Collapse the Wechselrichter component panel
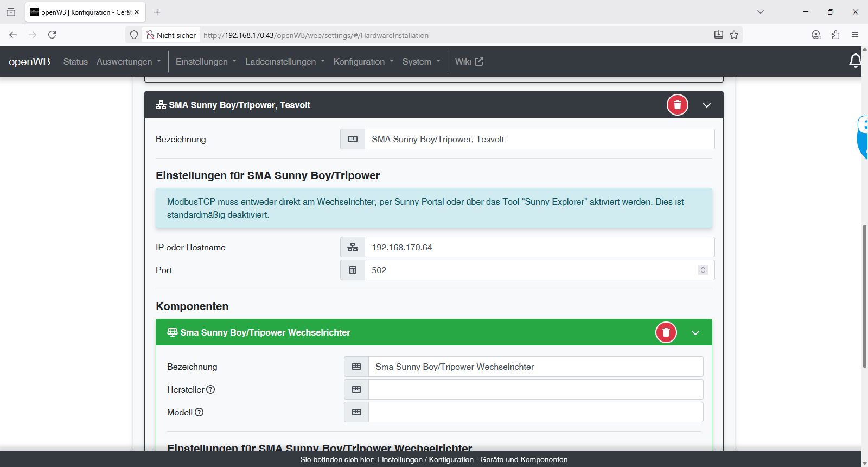The width and height of the screenshot is (868, 467). pos(695,333)
